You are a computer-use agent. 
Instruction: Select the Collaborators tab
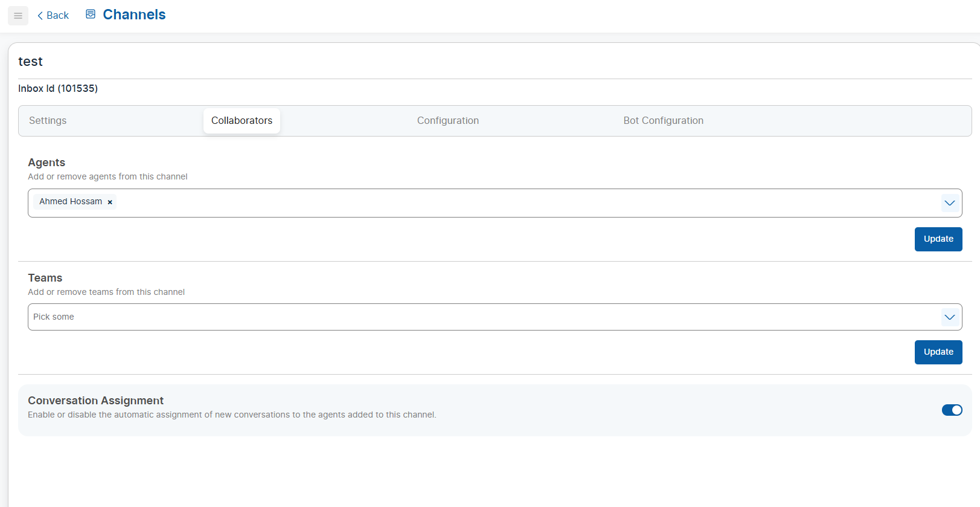[x=242, y=121]
